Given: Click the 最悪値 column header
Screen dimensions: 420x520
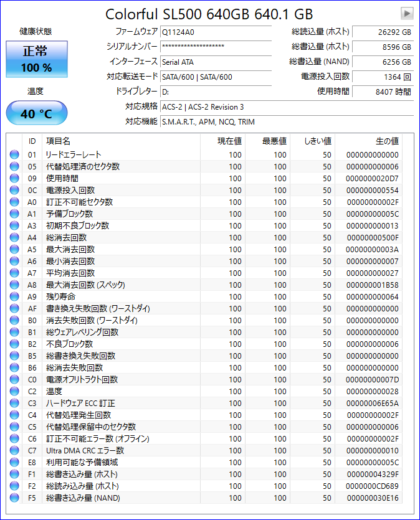Looking at the screenshot, I should [x=268, y=141].
